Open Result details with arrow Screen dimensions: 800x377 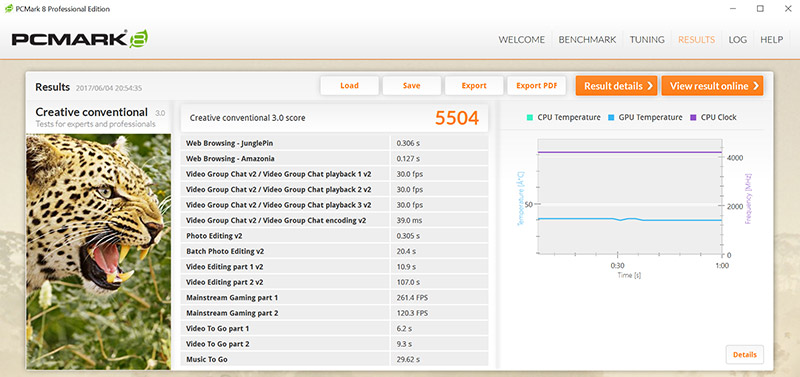(617, 86)
